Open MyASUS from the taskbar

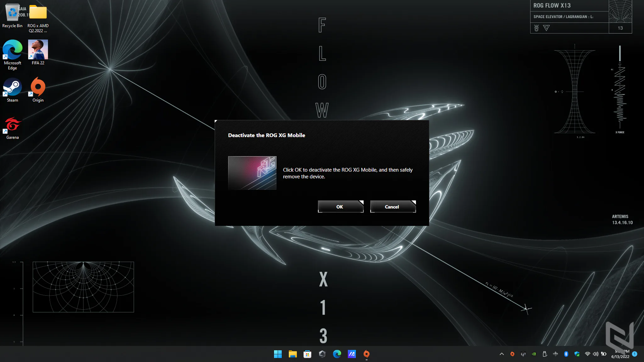pyautogui.click(x=352, y=354)
